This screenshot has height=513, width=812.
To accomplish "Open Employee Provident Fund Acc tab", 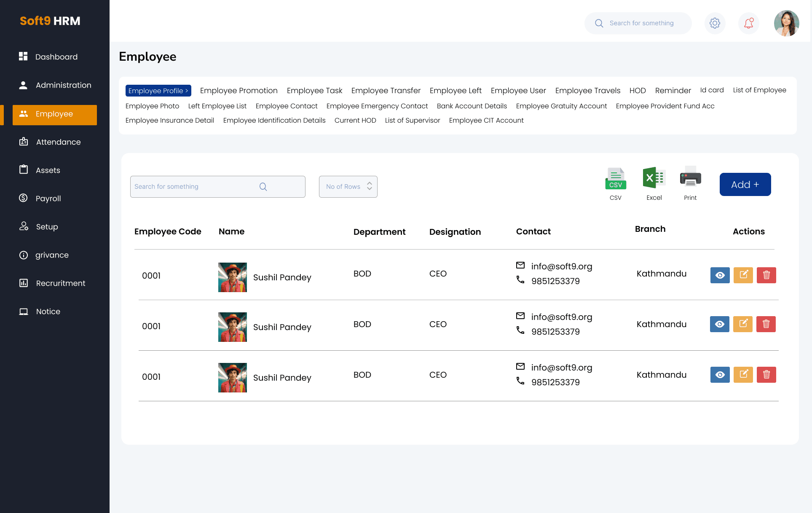I will click(665, 106).
